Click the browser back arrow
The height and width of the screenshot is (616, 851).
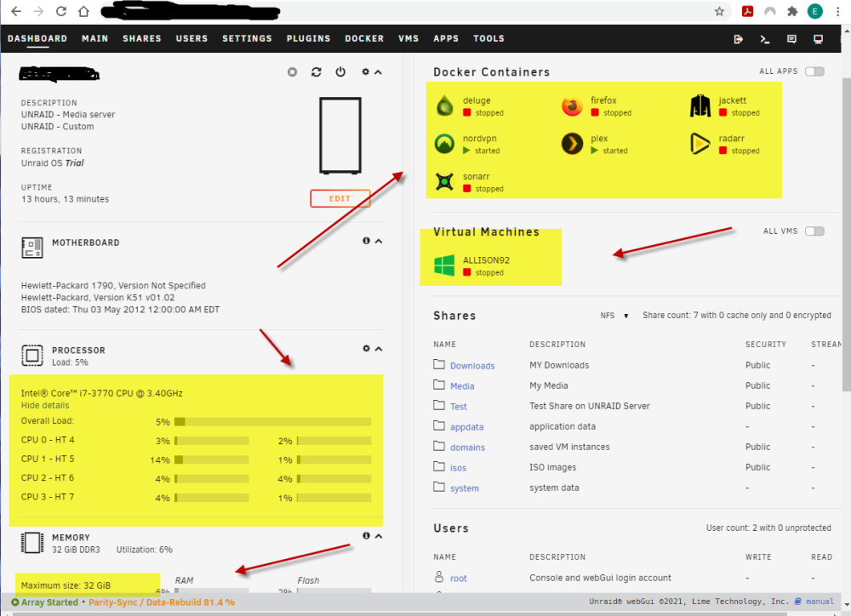point(16,11)
